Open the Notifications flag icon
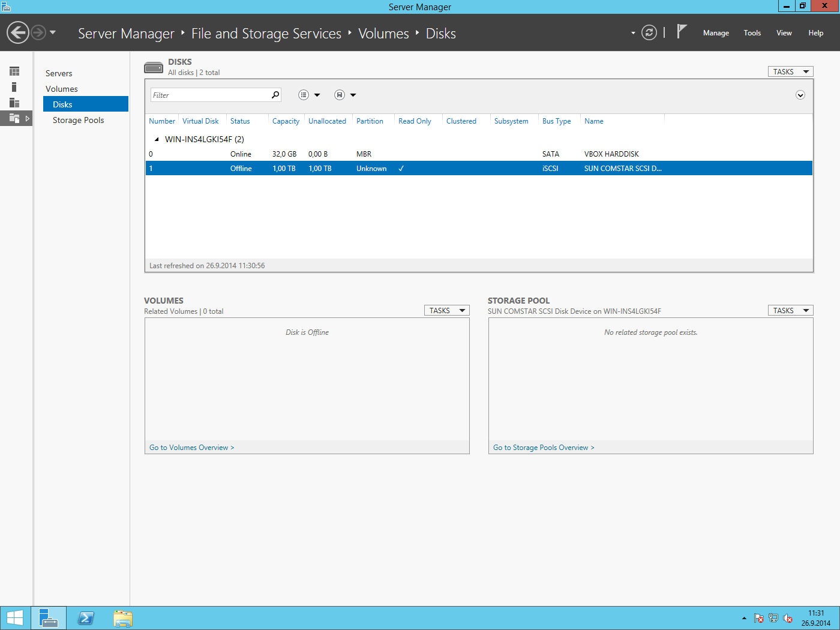The width and height of the screenshot is (840, 630). (x=682, y=31)
